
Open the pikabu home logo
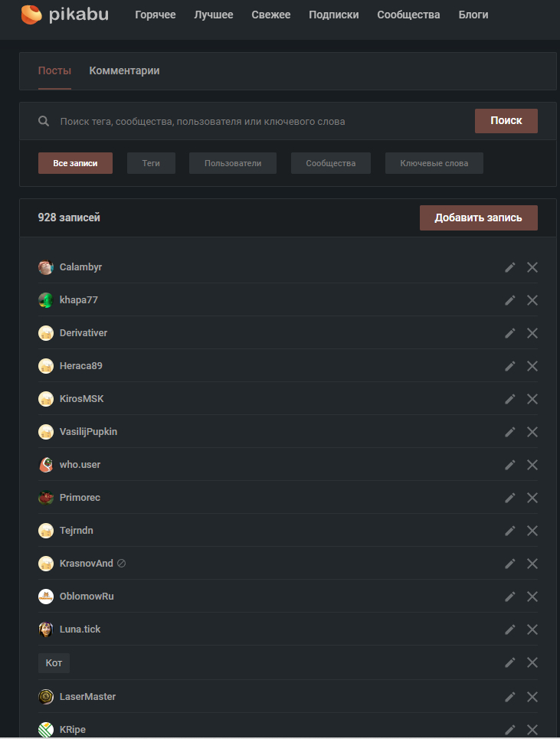point(64,15)
